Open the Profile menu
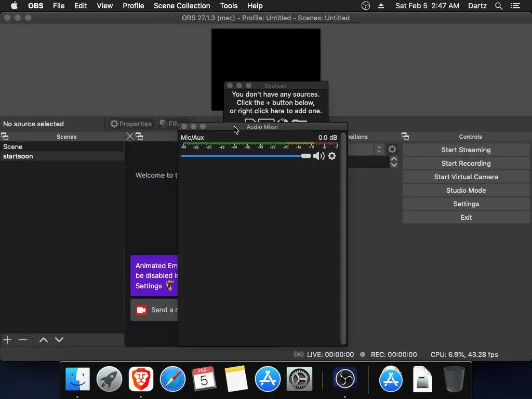532x399 pixels. pos(134,6)
